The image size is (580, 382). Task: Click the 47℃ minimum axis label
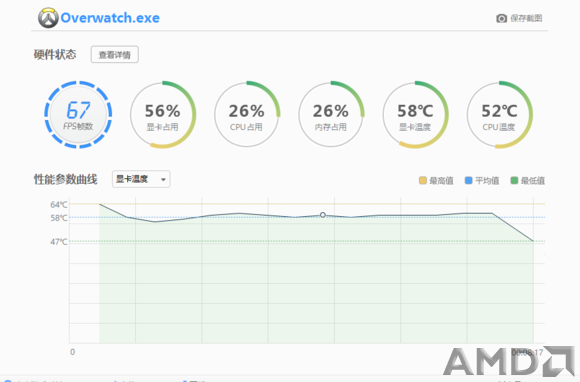(59, 242)
